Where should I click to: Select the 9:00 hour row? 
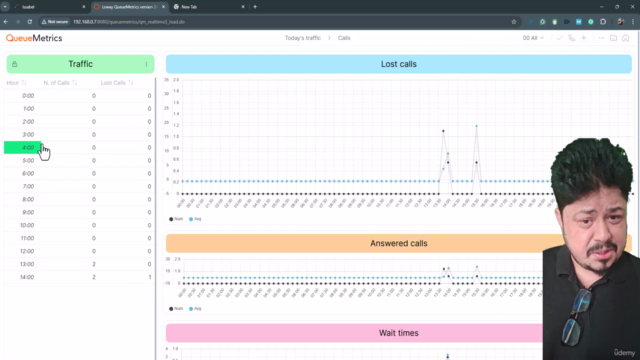click(x=78, y=212)
